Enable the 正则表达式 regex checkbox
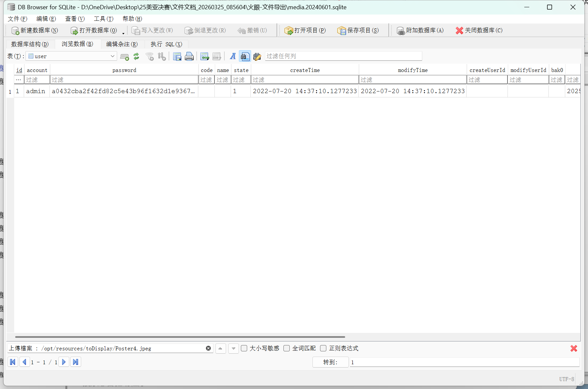 click(323, 348)
